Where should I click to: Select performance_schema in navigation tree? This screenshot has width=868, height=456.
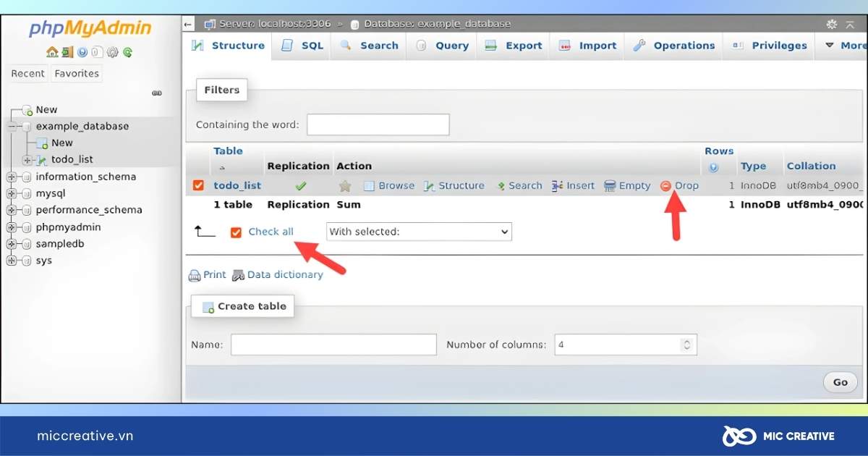89,211
